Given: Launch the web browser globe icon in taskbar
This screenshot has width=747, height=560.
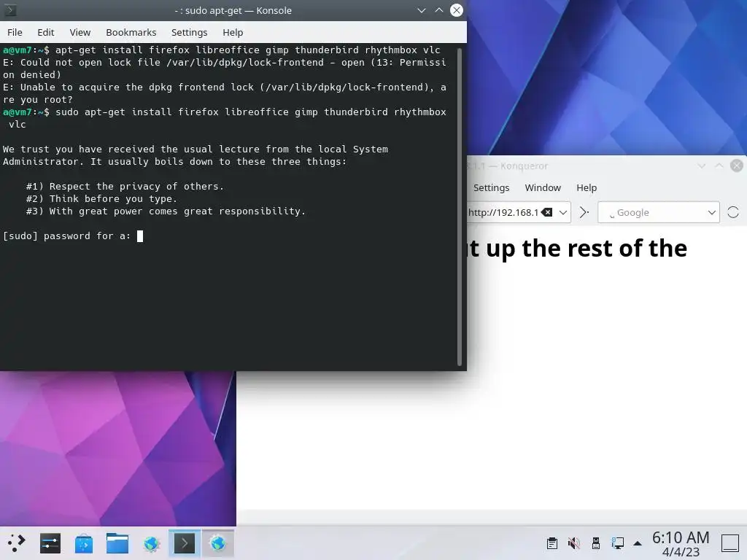Looking at the screenshot, I should pyautogui.click(x=151, y=543).
